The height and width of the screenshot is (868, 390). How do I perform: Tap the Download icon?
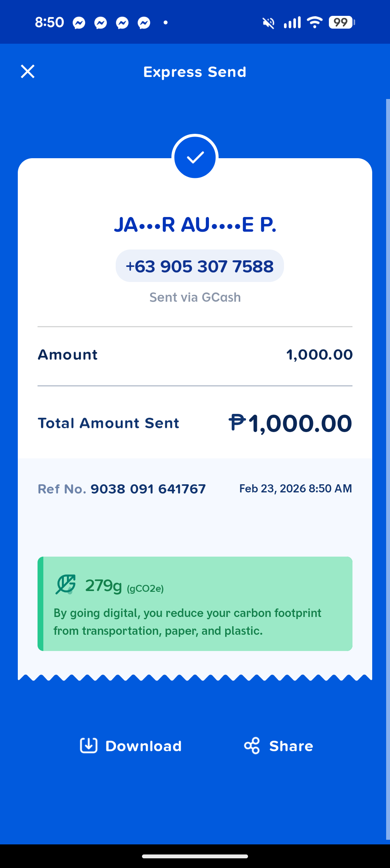89,745
